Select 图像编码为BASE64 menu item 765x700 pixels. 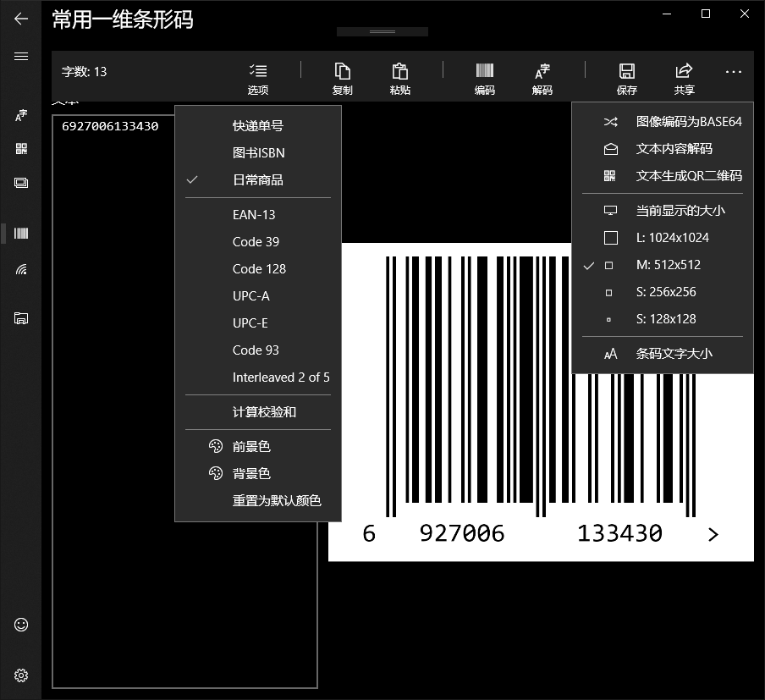click(x=663, y=122)
